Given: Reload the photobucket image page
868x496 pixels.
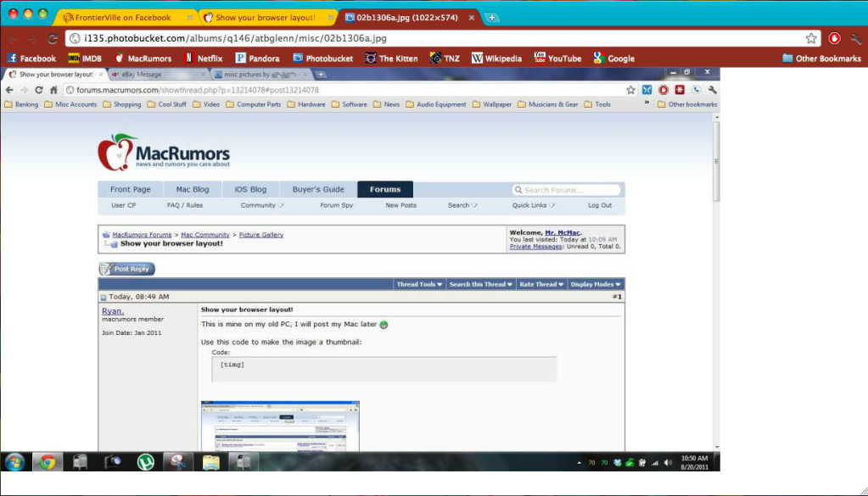Looking at the screenshot, I should pyautogui.click(x=53, y=39).
